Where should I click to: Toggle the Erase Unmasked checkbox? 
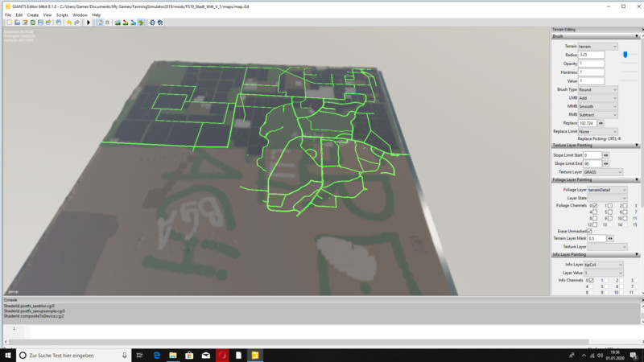pos(589,231)
